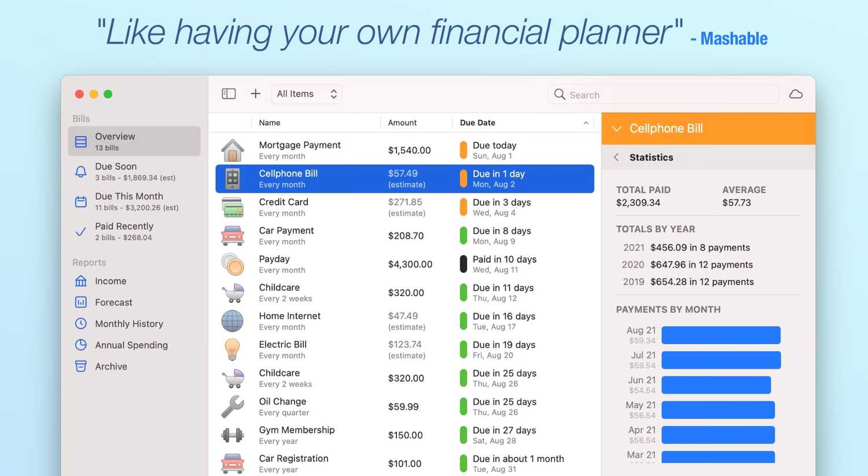Open the iCloud sync icon
This screenshot has height=476, width=868.
tap(796, 94)
